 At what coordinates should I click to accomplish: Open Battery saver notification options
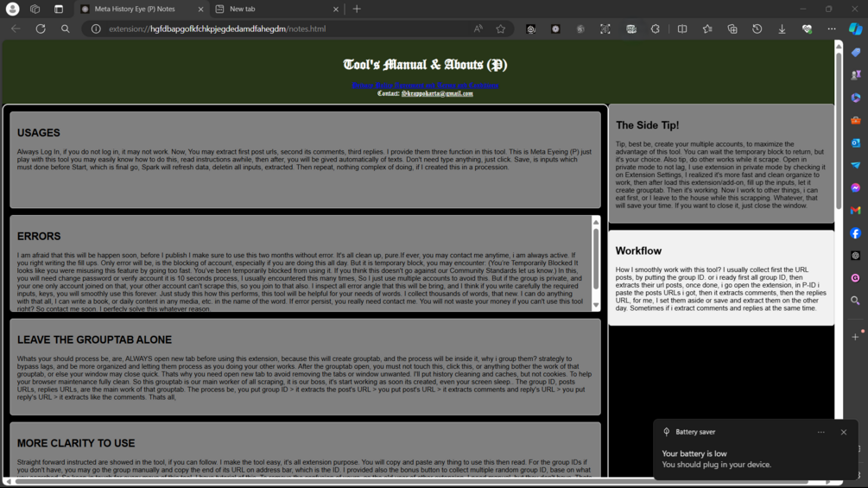coord(821,432)
